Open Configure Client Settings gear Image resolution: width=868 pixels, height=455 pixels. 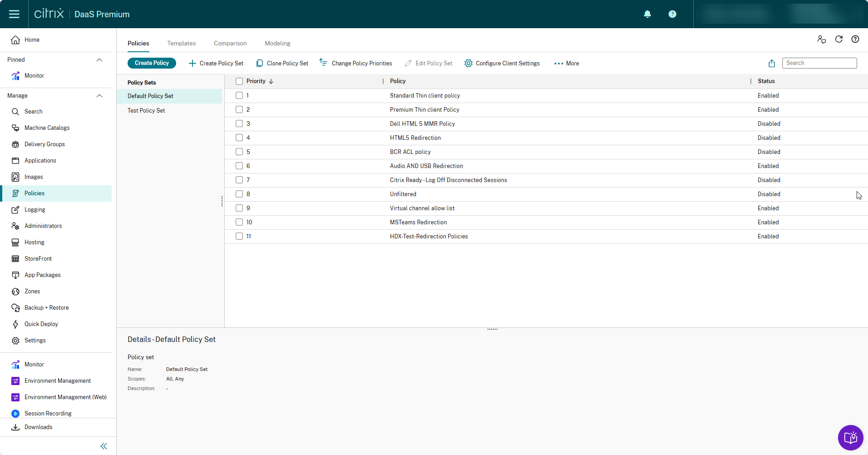point(469,63)
